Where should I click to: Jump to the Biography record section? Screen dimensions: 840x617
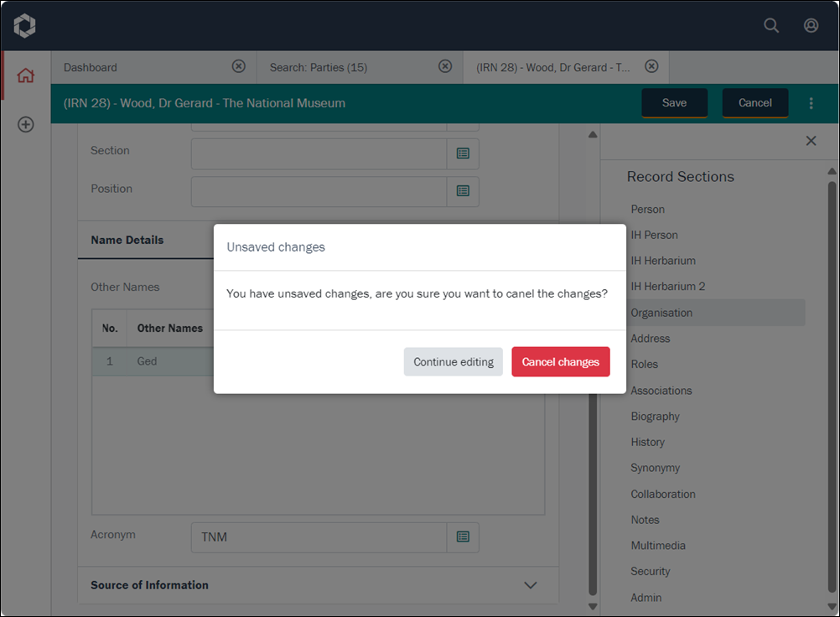coord(655,417)
